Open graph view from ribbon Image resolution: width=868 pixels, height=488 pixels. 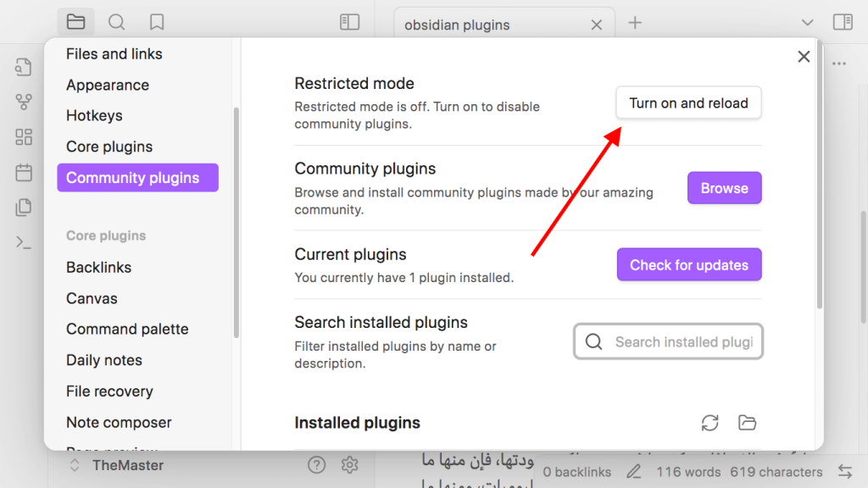coord(23,102)
